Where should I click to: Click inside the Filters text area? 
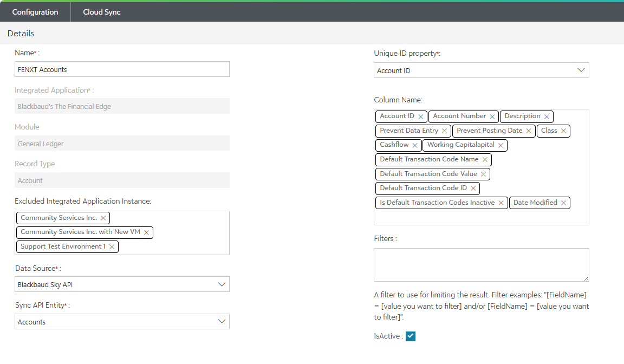point(482,265)
